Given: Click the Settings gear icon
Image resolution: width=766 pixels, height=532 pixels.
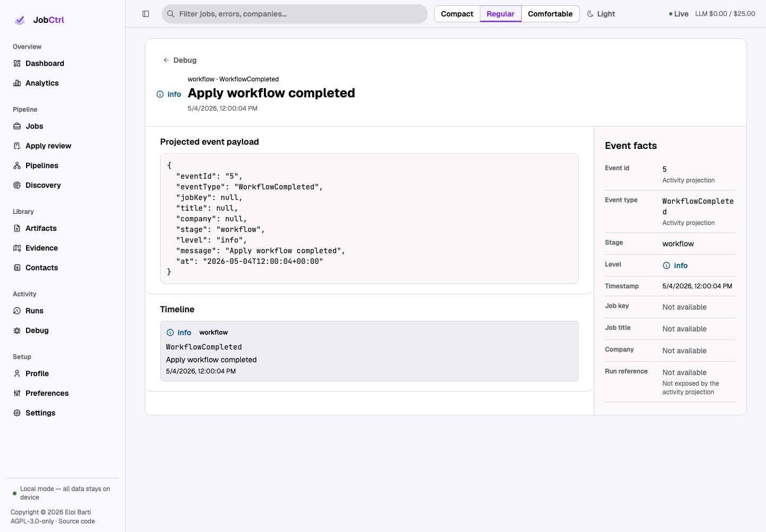Looking at the screenshot, I should (17, 413).
